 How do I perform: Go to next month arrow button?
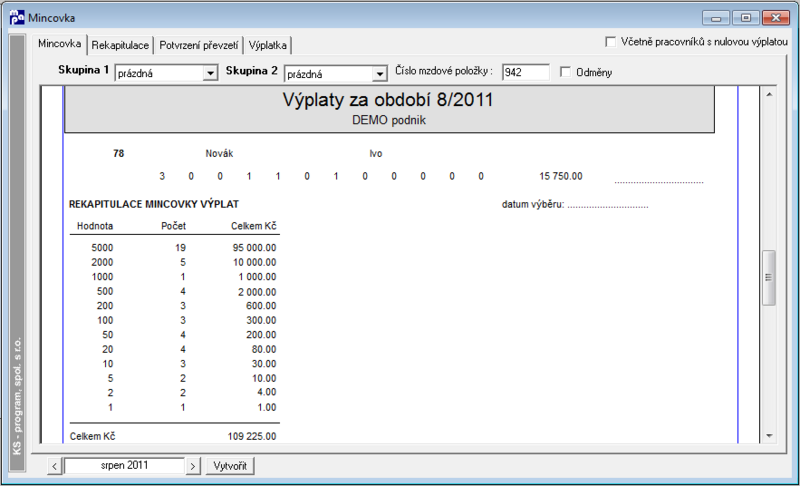[192, 466]
